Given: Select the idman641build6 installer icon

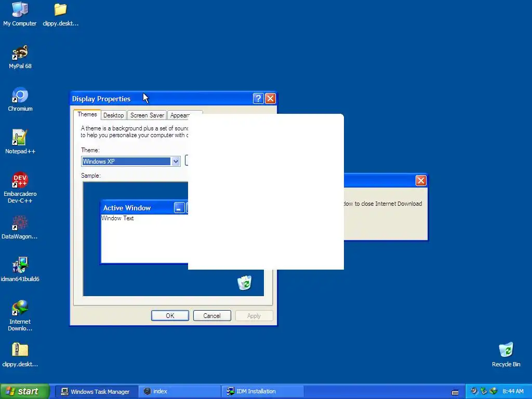Looking at the screenshot, I should click(20, 270).
